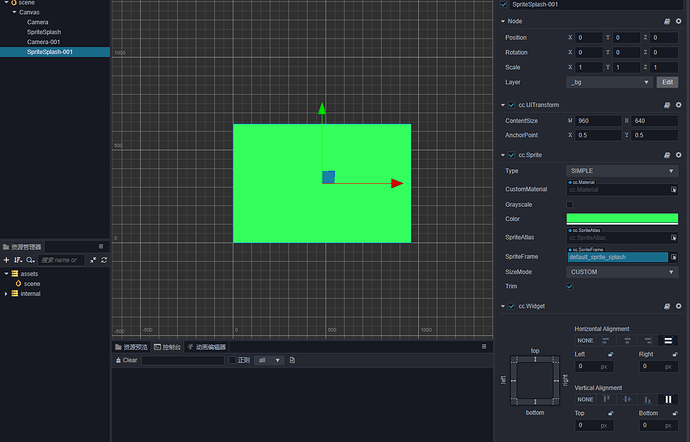The width and height of the screenshot is (690, 442).
Task: Refresh the assets panel
Action: [x=104, y=260]
